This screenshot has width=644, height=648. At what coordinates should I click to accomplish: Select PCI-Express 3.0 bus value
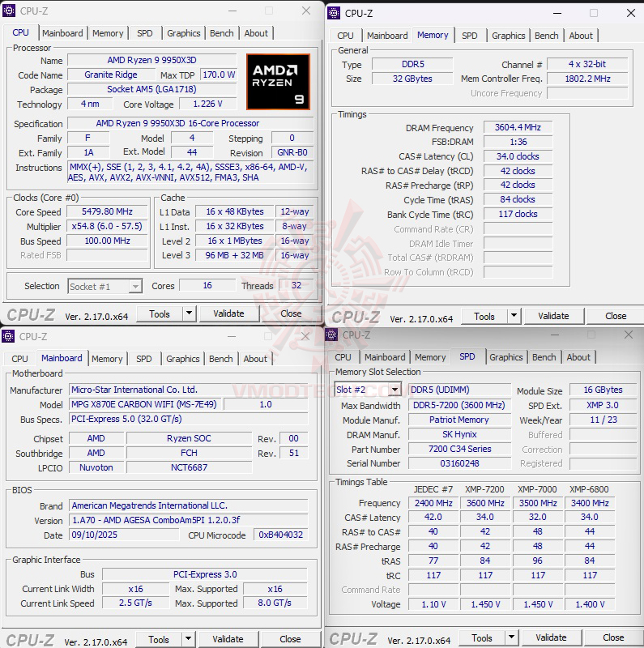click(205, 574)
